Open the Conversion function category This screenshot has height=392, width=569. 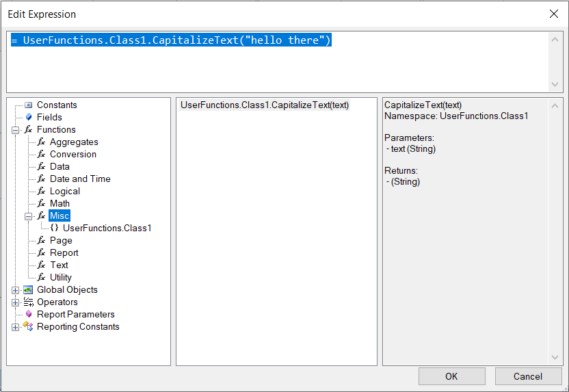pyautogui.click(x=73, y=154)
